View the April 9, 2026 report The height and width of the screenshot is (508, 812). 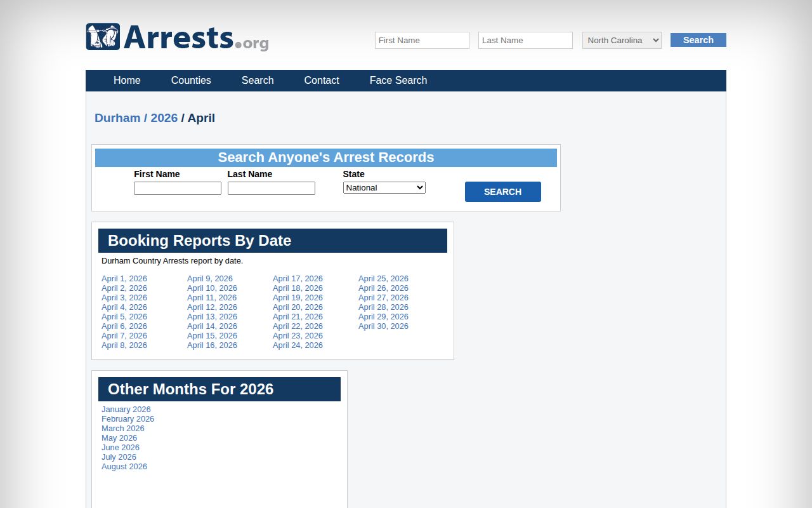click(x=210, y=279)
